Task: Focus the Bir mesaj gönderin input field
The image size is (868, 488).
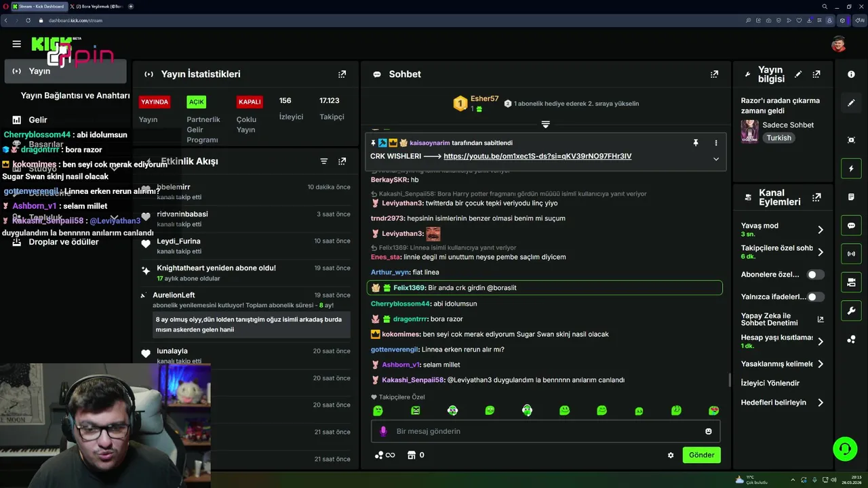Action: [x=546, y=431]
